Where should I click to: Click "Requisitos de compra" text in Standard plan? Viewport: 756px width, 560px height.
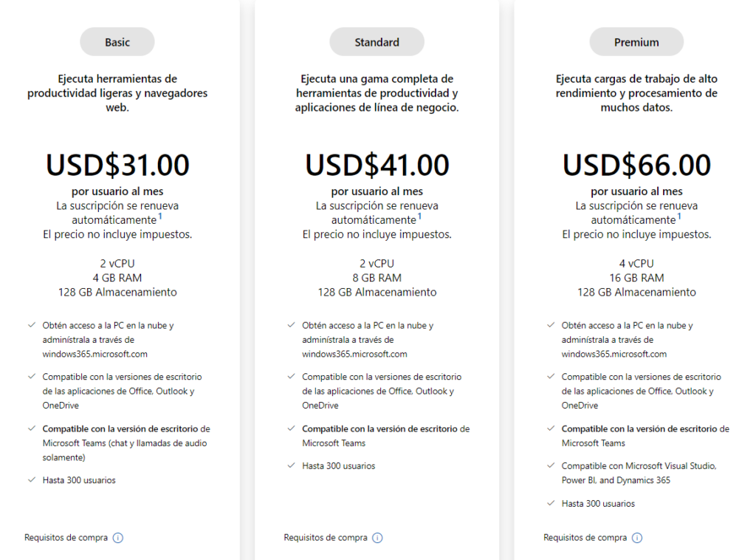326,538
